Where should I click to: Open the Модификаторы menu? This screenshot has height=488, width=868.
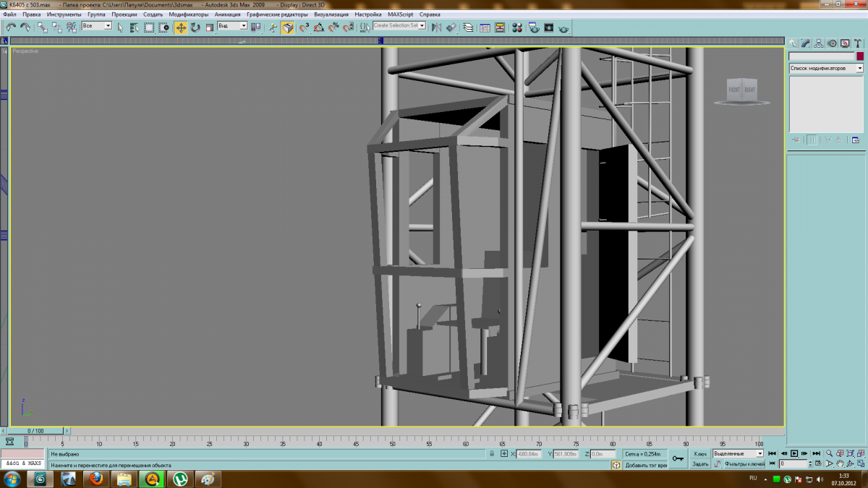189,14
